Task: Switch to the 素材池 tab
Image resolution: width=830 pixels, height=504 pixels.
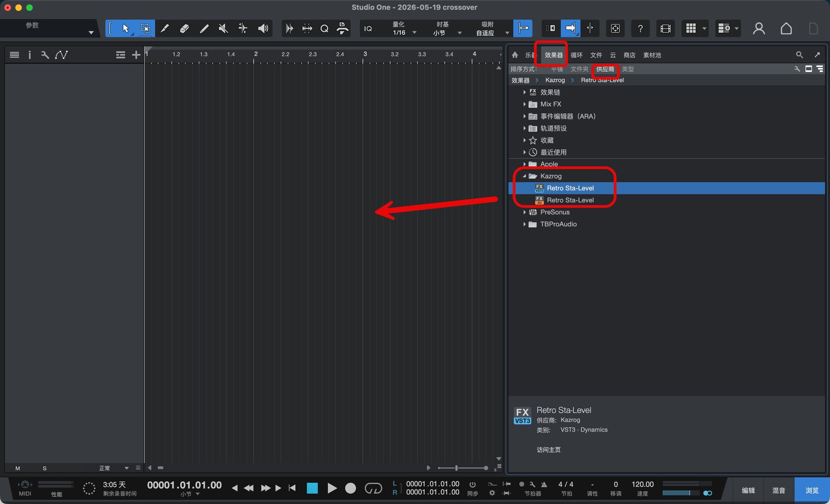Action: [652, 55]
